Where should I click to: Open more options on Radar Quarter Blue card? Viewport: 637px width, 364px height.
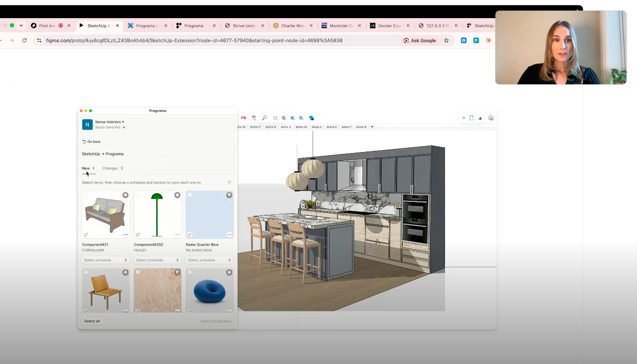(229, 235)
